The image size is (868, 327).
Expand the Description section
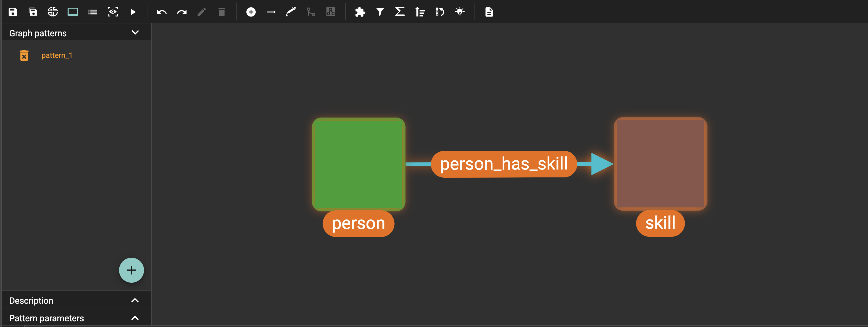point(135,300)
